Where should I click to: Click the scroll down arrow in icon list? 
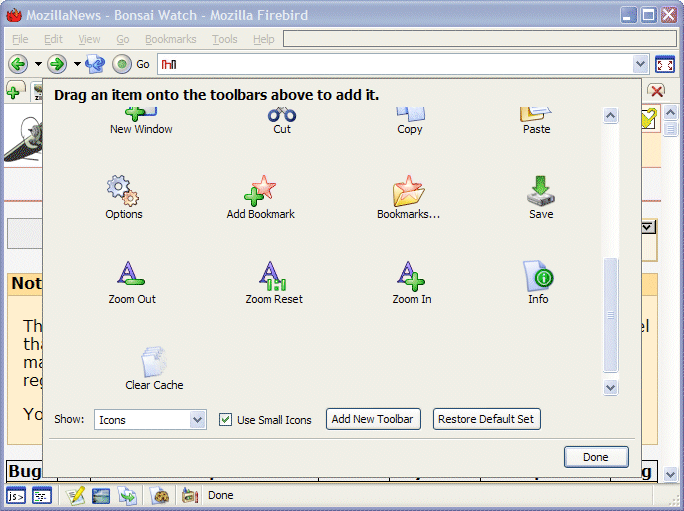[x=611, y=387]
